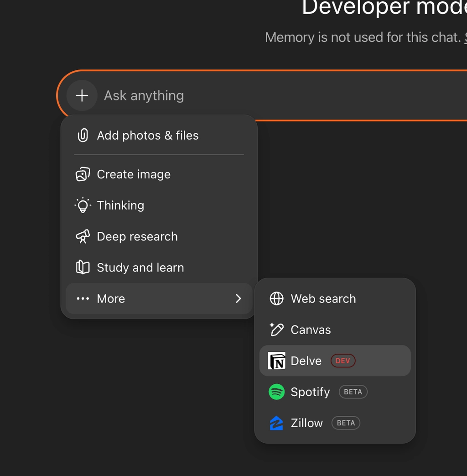Click the paperclip icon for adding files

click(83, 136)
